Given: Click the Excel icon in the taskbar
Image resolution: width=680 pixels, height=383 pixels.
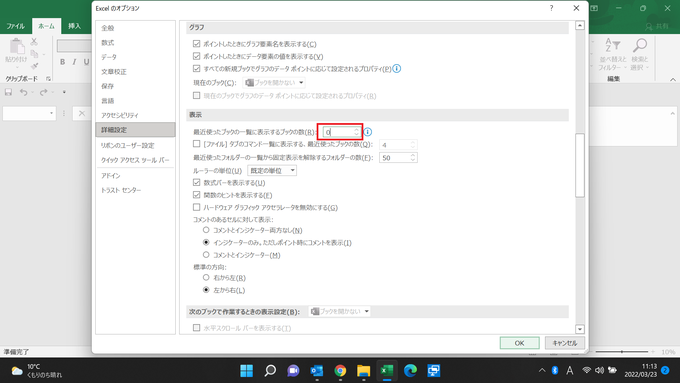Looking at the screenshot, I should [387, 370].
